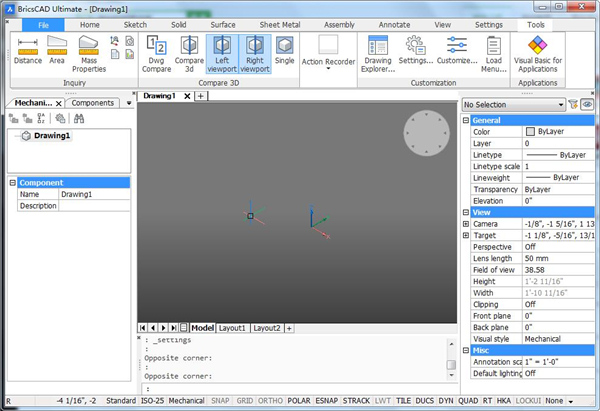Open Mass Properties

[x=89, y=50]
